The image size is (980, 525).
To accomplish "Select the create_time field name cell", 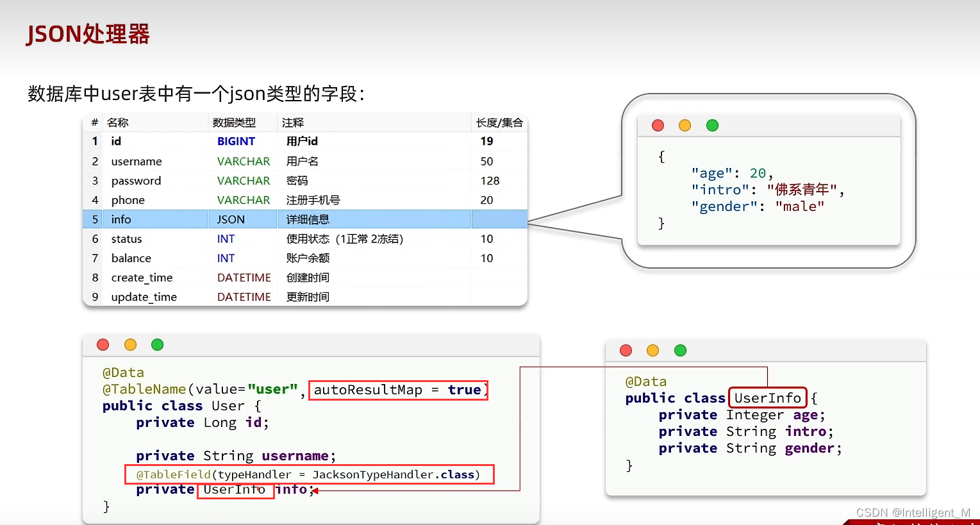I will tap(142, 278).
